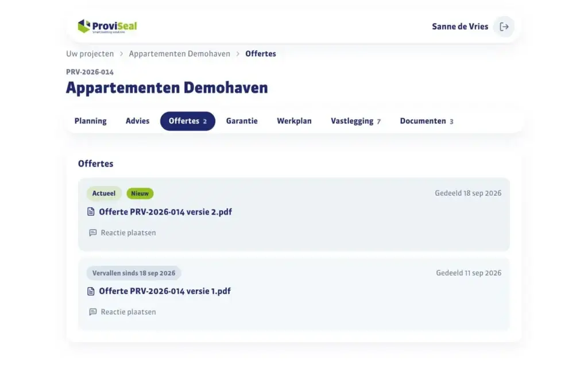This screenshot has width=588, height=372.
Task: Click the Offertes breadcrumb item
Action: (261, 53)
